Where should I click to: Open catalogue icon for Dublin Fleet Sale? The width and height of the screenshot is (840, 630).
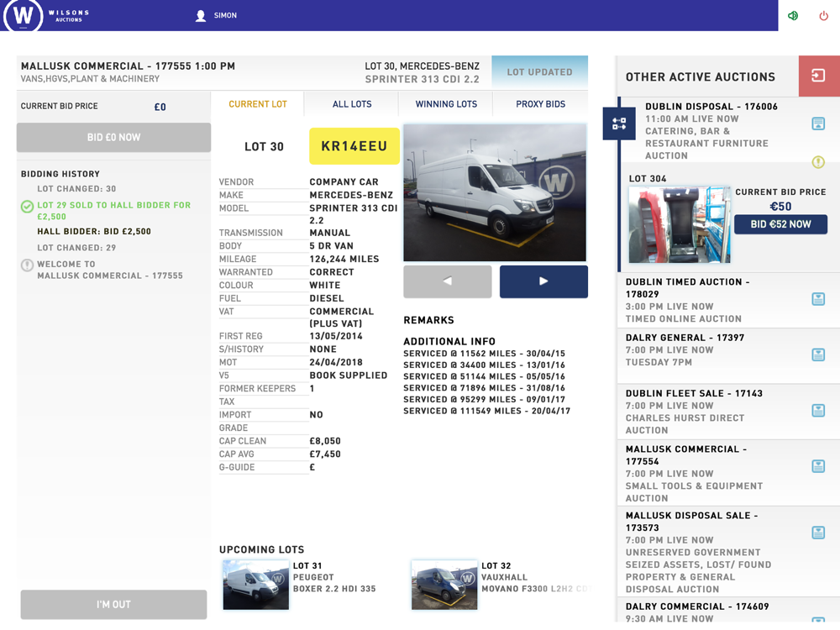[x=818, y=411]
